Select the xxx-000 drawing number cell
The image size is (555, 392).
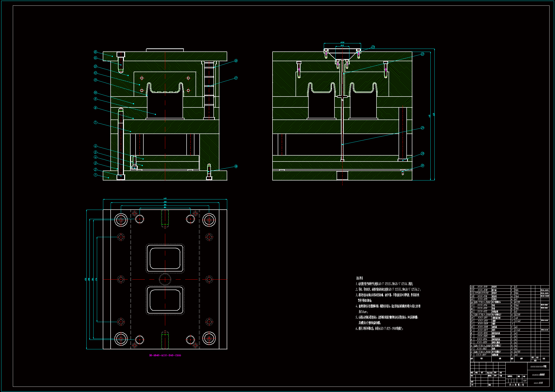tap(538, 383)
